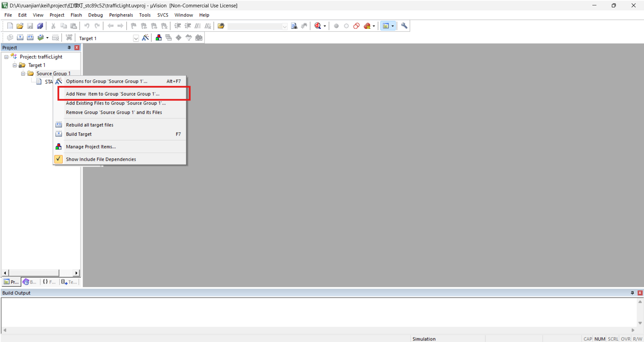This screenshot has width=644, height=342.
Task: Switch to the Books tab
Action: point(30,282)
